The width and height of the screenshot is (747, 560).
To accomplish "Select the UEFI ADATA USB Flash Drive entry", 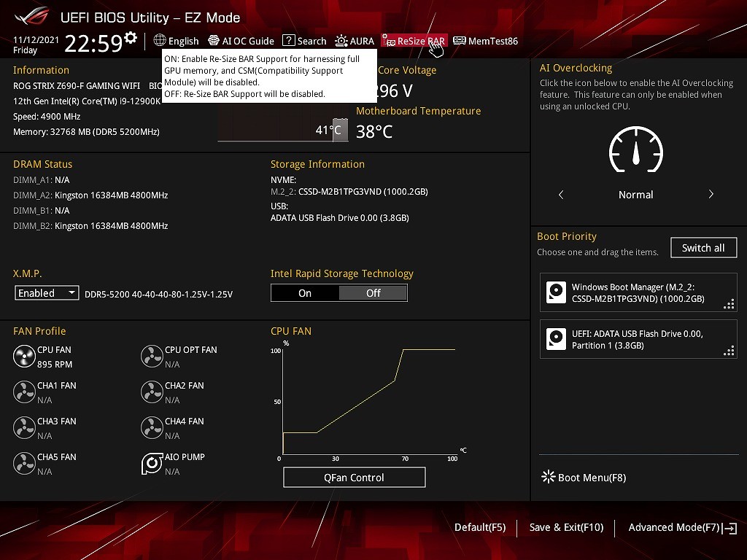I will (x=638, y=339).
